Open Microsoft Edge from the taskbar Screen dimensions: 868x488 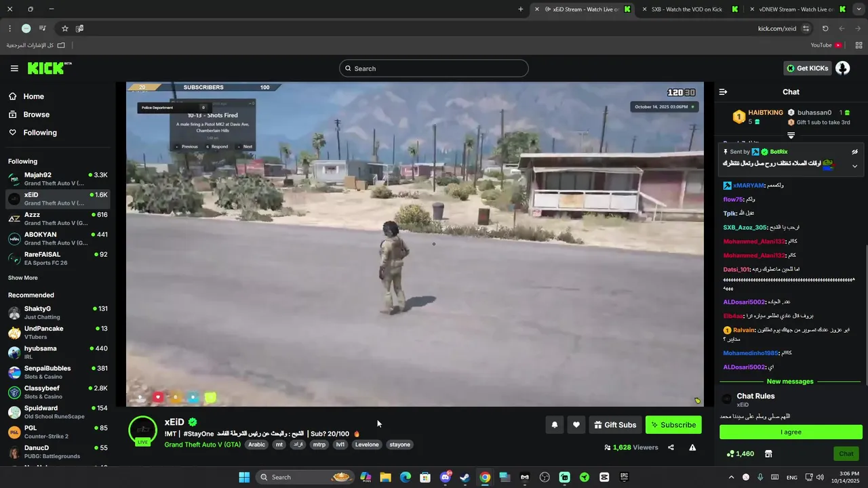[x=405, y=477]
